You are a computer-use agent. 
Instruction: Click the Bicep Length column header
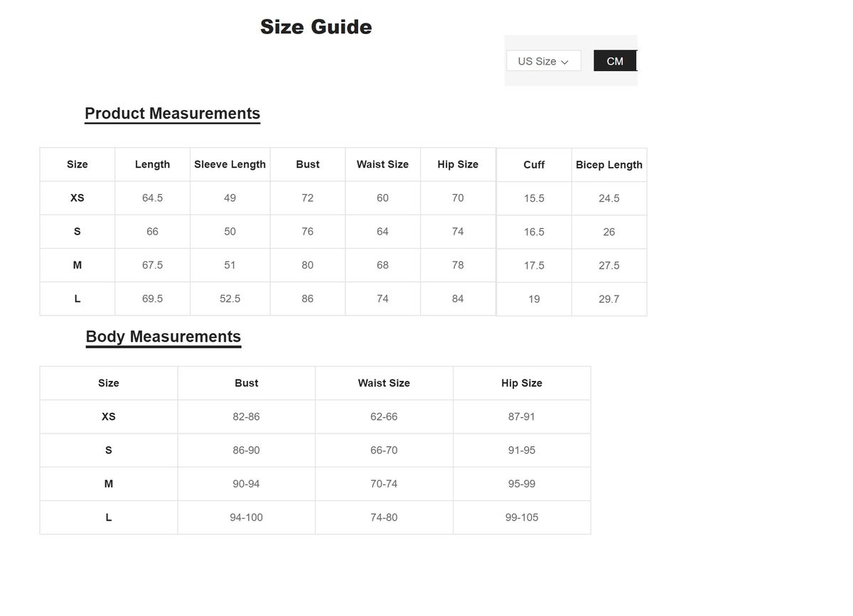tap(608, 165)
